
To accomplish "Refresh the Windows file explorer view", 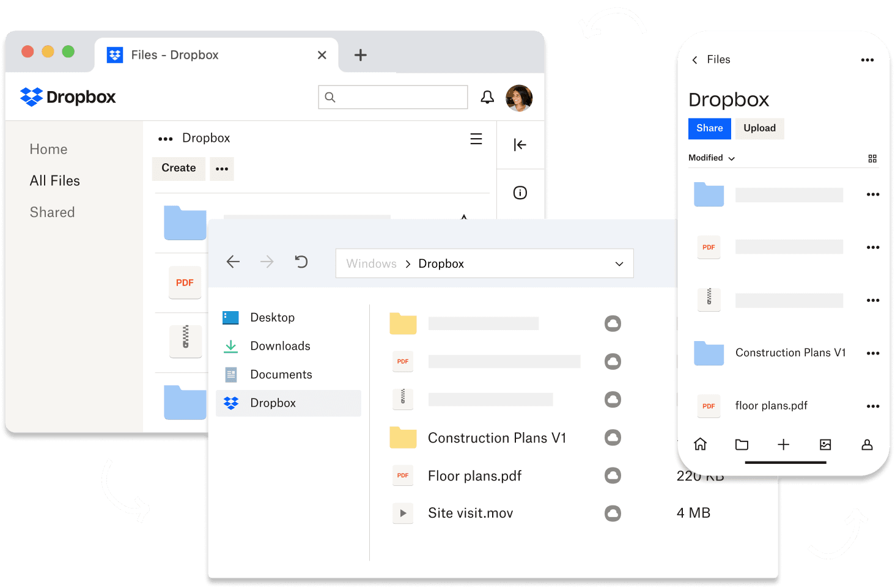I will [301, 262].
